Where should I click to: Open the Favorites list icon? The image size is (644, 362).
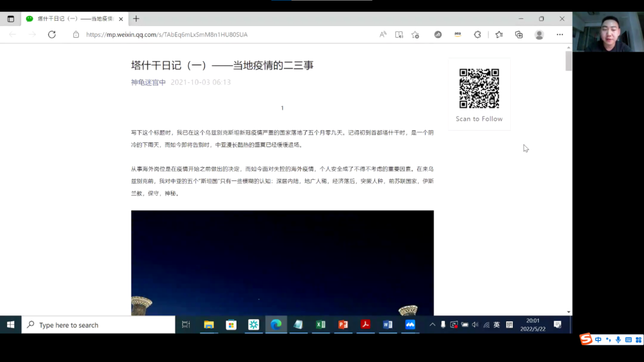pyautogui.click(x=499, y=34)
